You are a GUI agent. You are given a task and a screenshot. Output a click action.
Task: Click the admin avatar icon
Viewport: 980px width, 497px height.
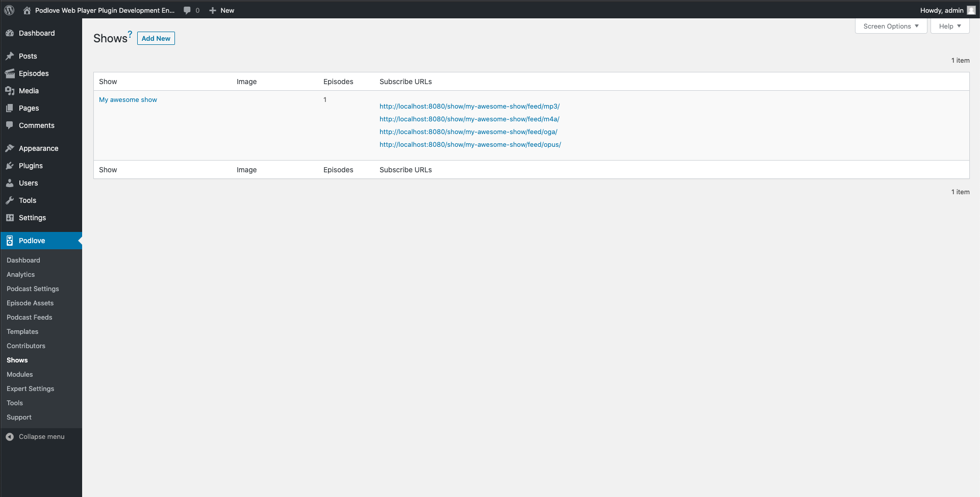(x=971, y=10)
